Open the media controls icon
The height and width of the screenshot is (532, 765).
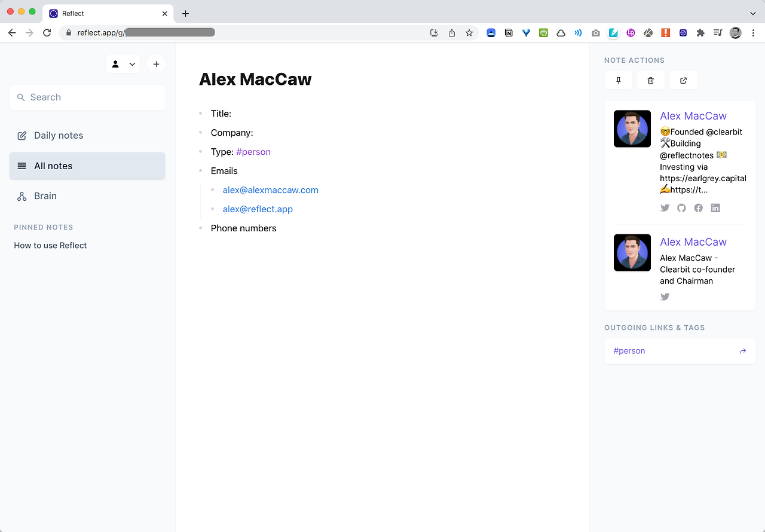(718, 33)
